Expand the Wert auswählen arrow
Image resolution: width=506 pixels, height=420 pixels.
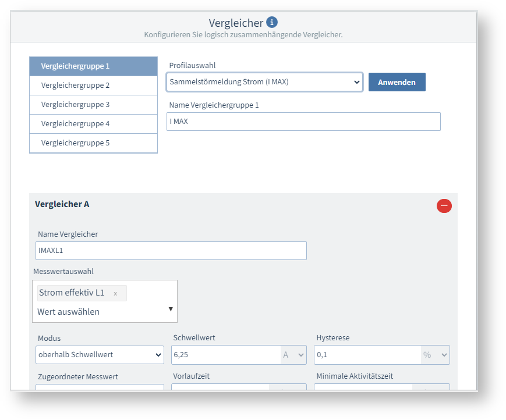pos(171,309)
